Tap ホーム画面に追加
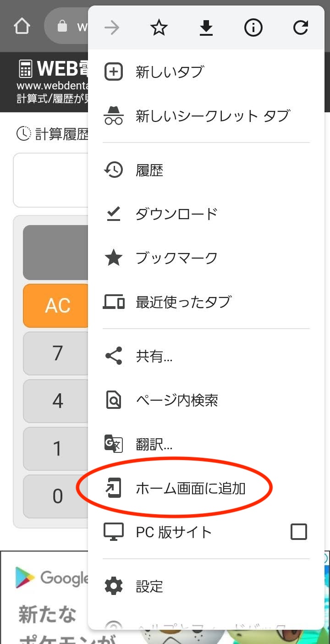 (x=191, y=489)
